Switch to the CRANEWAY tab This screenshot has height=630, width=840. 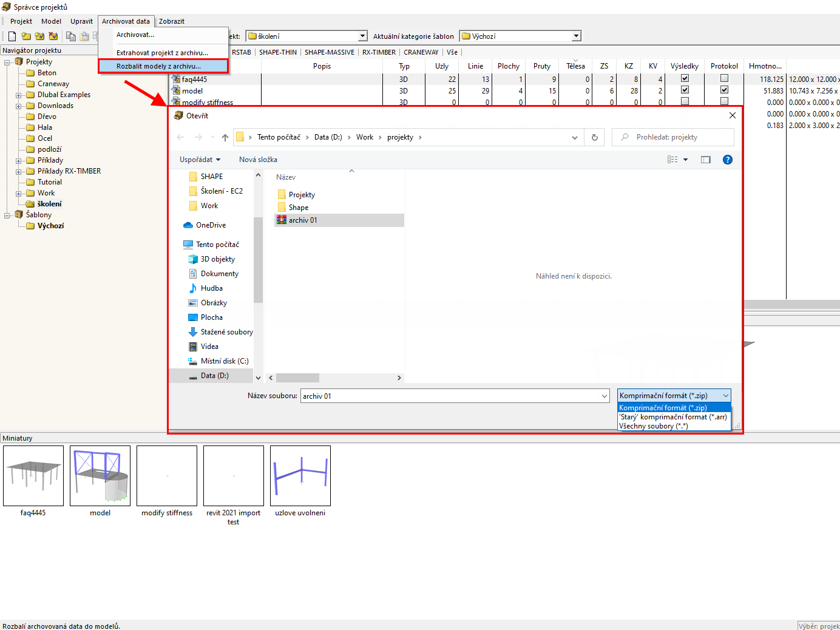pos(421,52)
